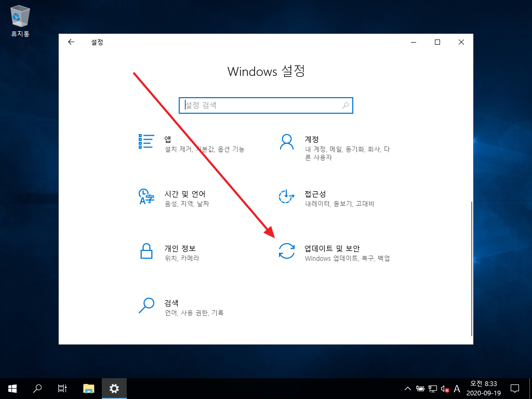This screenshot has height=399, width=532.
Task: Select the 검색 category label
Action: [171, 303]
